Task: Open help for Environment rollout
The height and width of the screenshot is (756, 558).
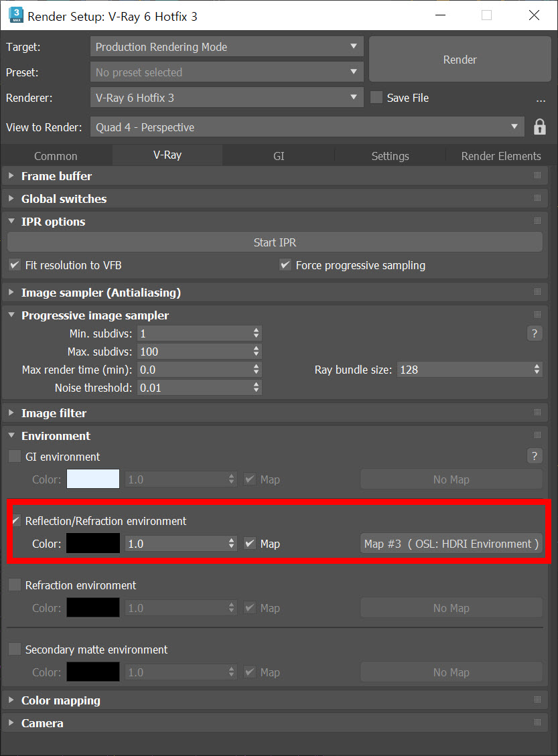Action: click(535, 455)
